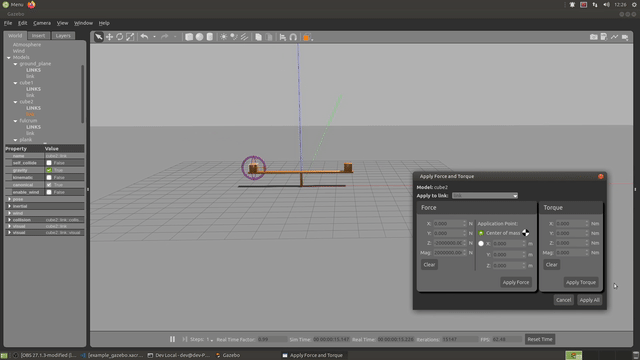Click the Force Mag input field

449,253
